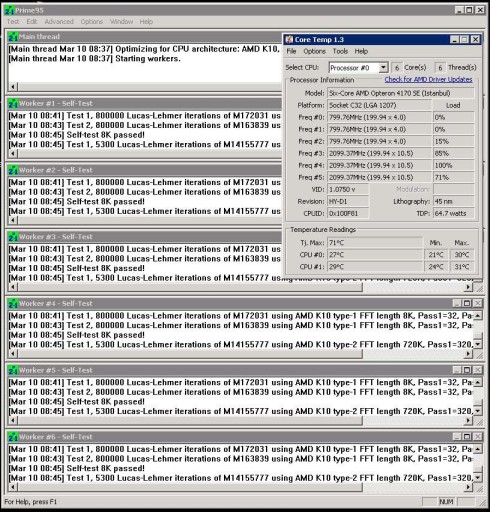
Task: Click the CPU #1 max temperature 31°C
Action: [462, 267]
